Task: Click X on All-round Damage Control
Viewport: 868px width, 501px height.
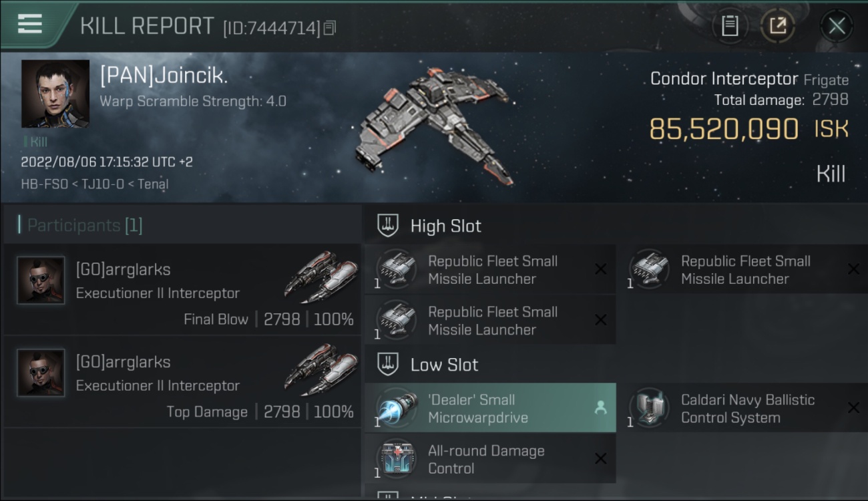Action: click(x=600, y=458)
